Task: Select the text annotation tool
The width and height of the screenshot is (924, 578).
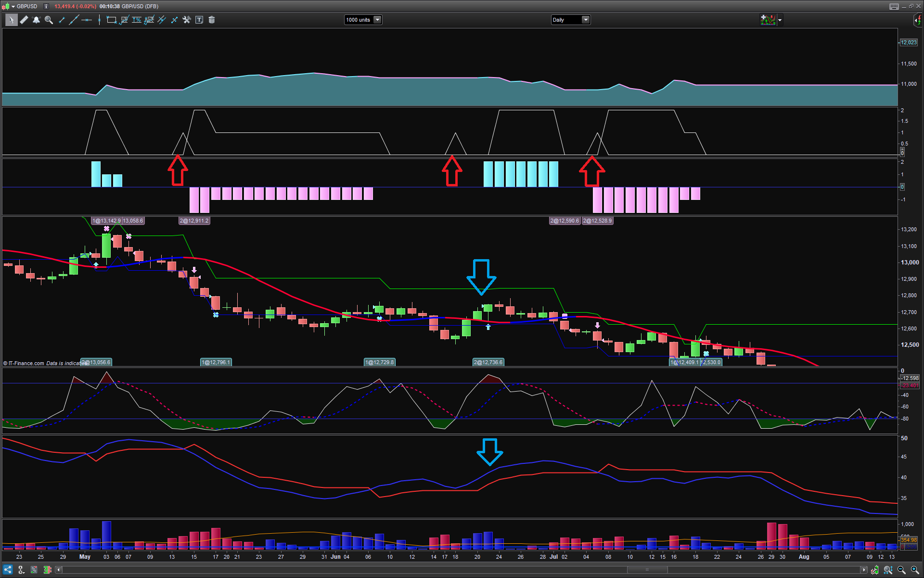Action: tap(199, 20)
